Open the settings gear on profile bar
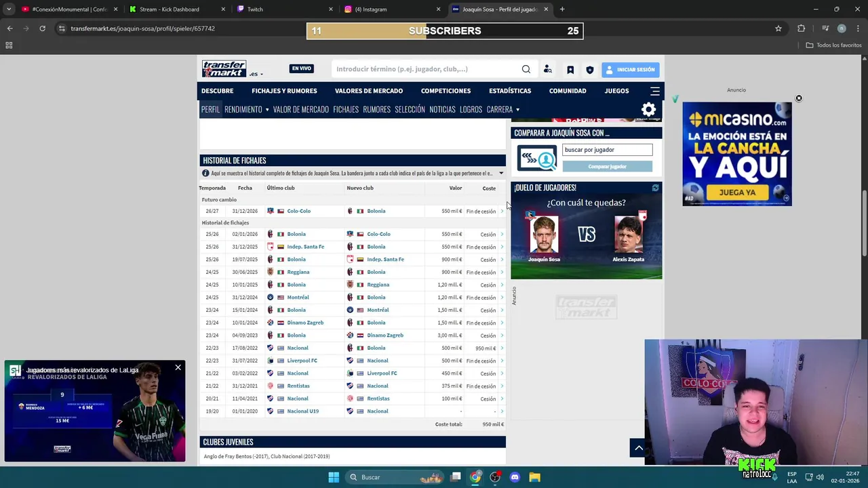The height and width of the screenshot is (488, 868). (649, 109)
